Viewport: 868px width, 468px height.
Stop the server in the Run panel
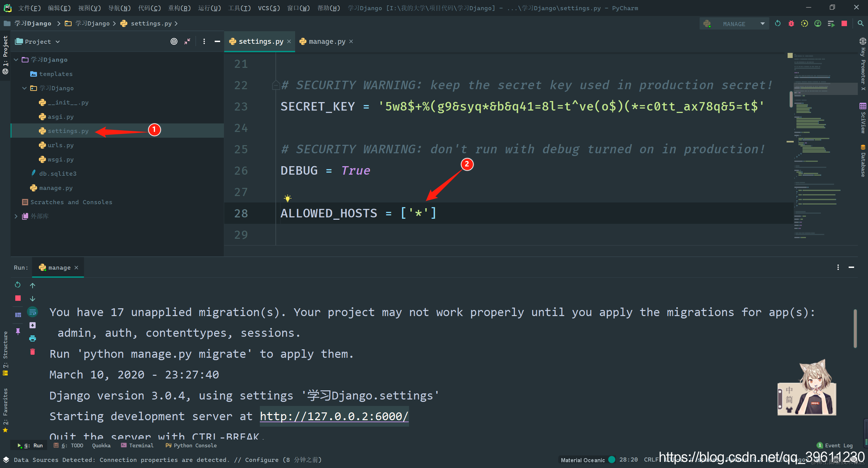tap(18, 298)
